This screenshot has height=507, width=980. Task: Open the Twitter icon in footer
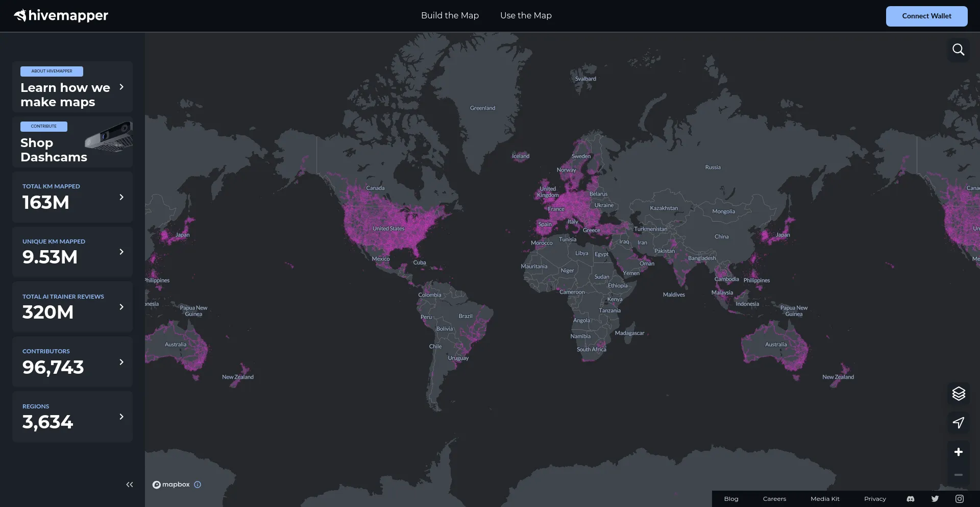(935, 499)
